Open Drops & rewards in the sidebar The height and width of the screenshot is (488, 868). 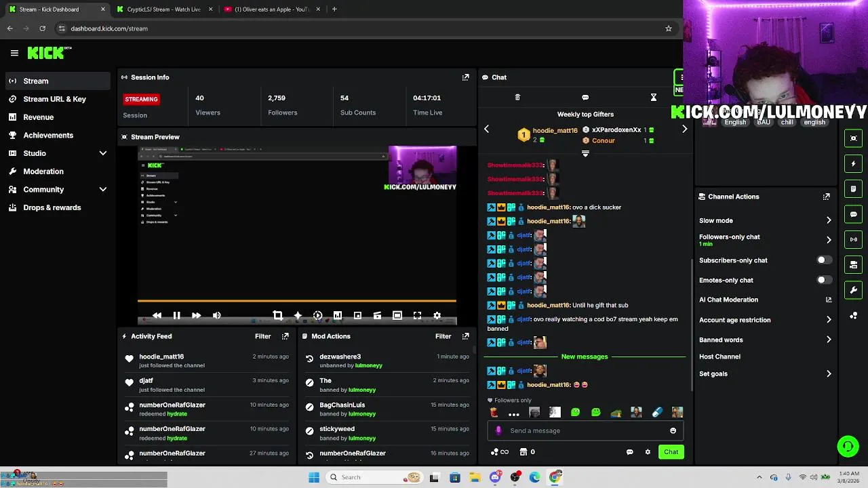tap(58, 207)
